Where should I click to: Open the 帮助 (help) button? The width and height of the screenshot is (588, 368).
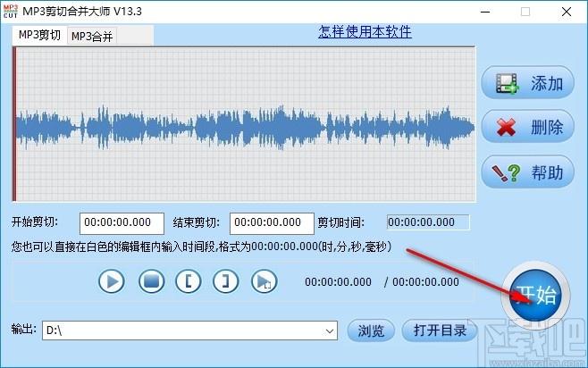point(527,172)
